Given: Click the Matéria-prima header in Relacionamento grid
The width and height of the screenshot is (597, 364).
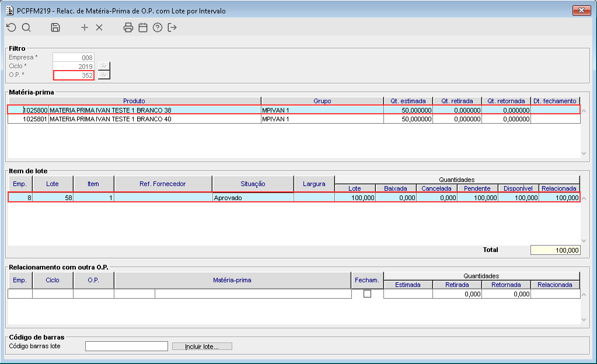Looking at the screenshot, I should coord(232,280).
